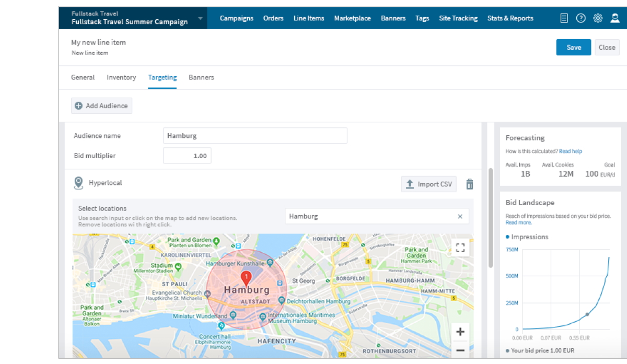The width and height of the screenshot is (627, 364).
Task: Zoom in on the map
Action: click(x=460, y=332)
